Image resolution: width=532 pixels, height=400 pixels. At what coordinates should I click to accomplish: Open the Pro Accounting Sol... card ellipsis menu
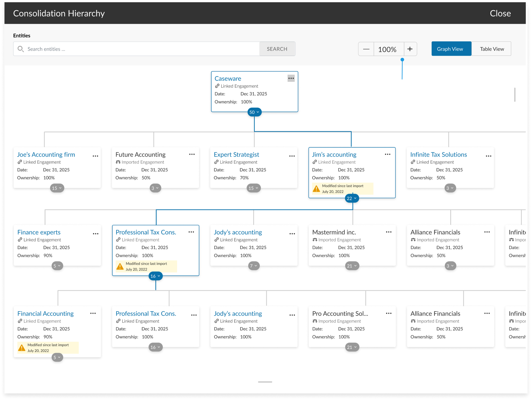[x=389, y=313]
